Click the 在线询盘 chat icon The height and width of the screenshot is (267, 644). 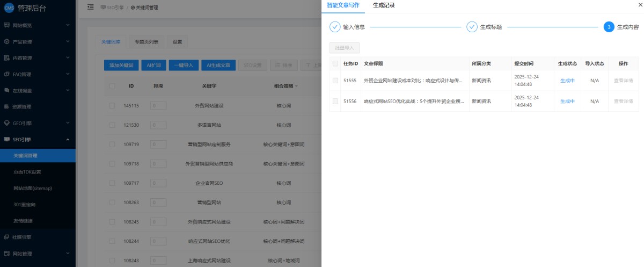point(6,90)
